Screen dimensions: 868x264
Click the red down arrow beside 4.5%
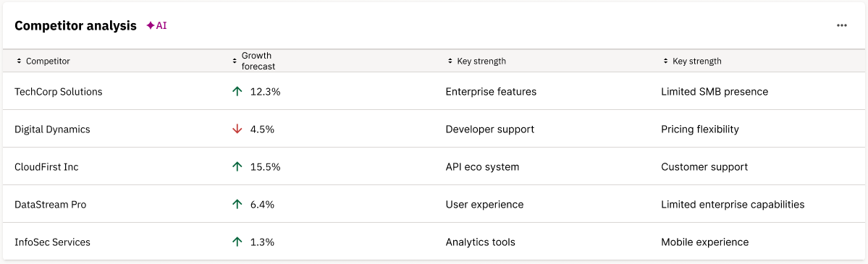coord(237,129)
